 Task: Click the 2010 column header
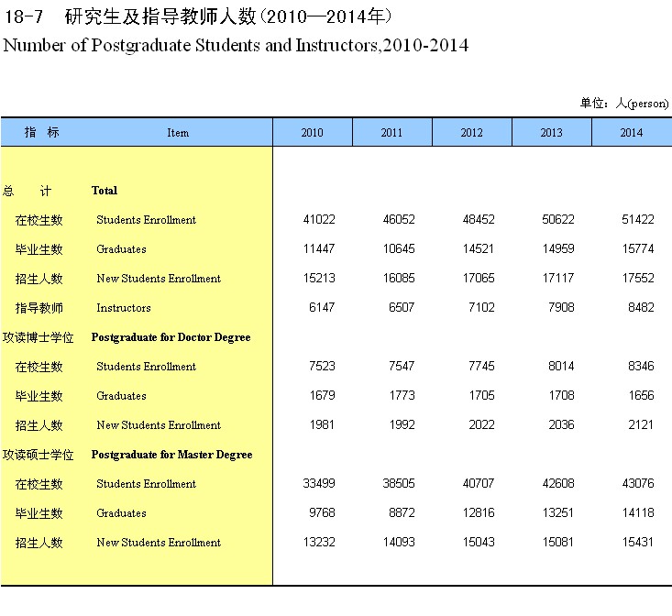312,133
